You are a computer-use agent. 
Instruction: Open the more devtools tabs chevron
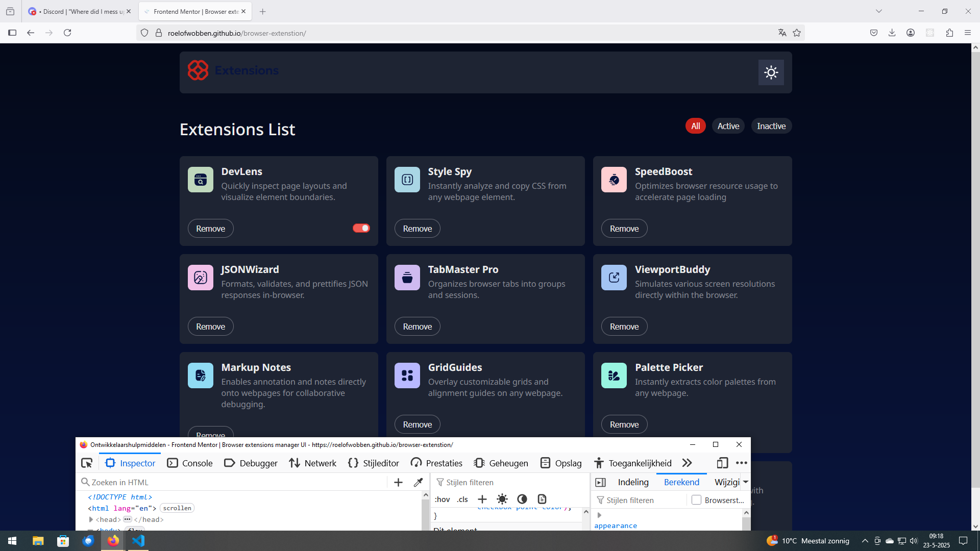pos(687,463)
